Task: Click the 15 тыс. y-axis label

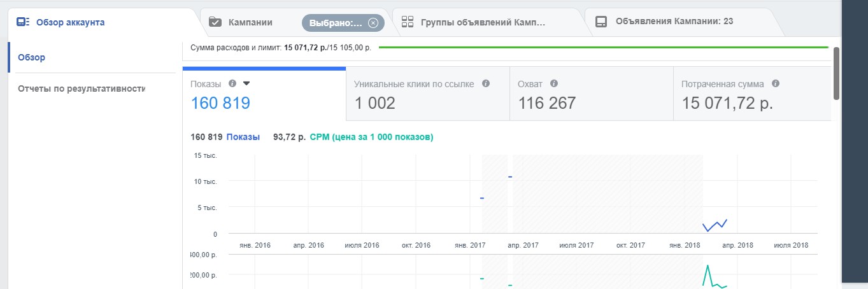Action: pyautogui.click(x=206, y=155)
